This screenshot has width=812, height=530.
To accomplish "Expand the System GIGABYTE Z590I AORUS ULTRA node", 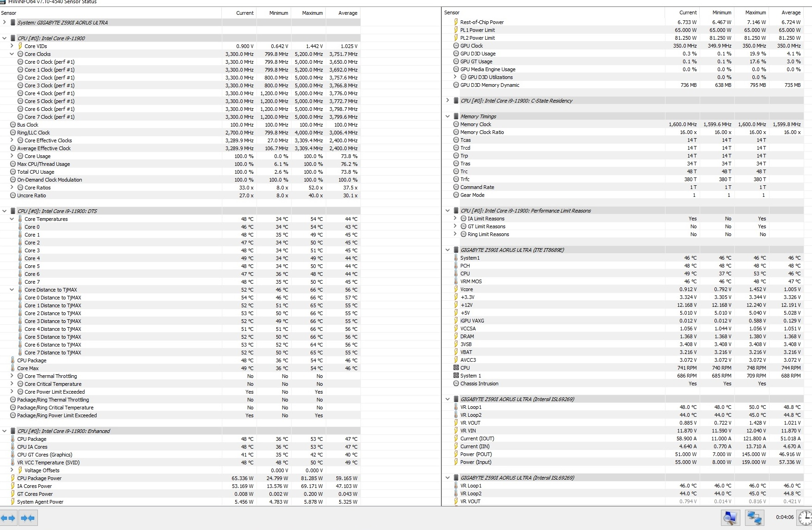I will (x=5, y=22).
